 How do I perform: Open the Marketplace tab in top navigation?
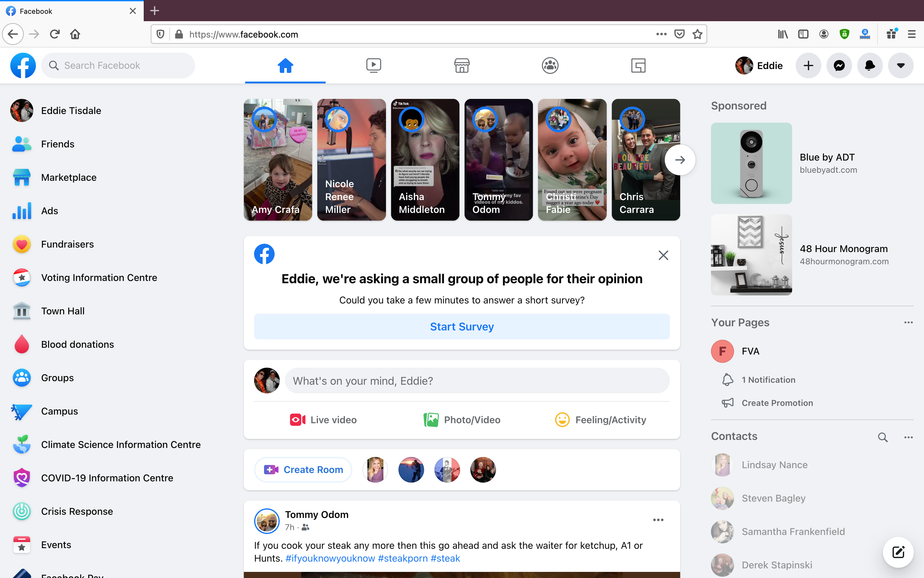[x=462, y=66]
